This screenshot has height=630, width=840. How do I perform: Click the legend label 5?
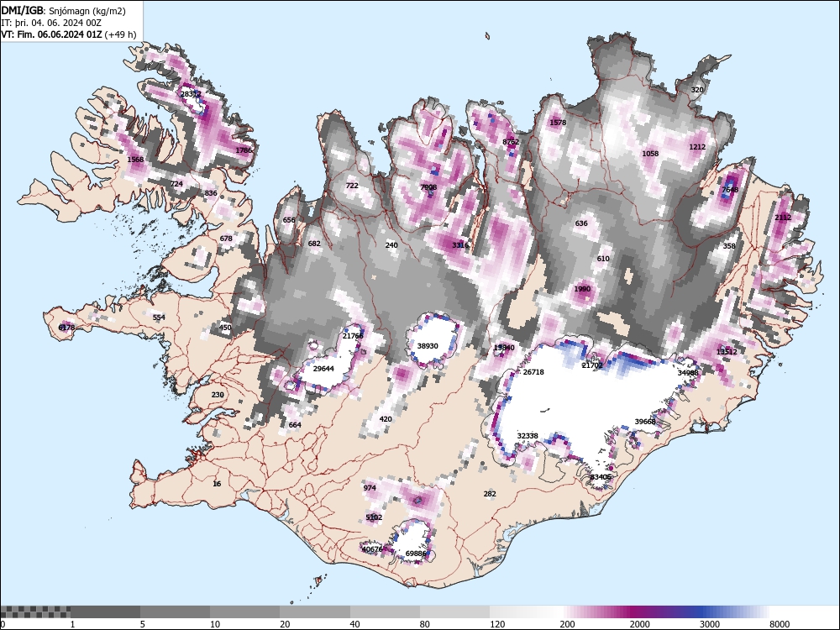point(143,624)
